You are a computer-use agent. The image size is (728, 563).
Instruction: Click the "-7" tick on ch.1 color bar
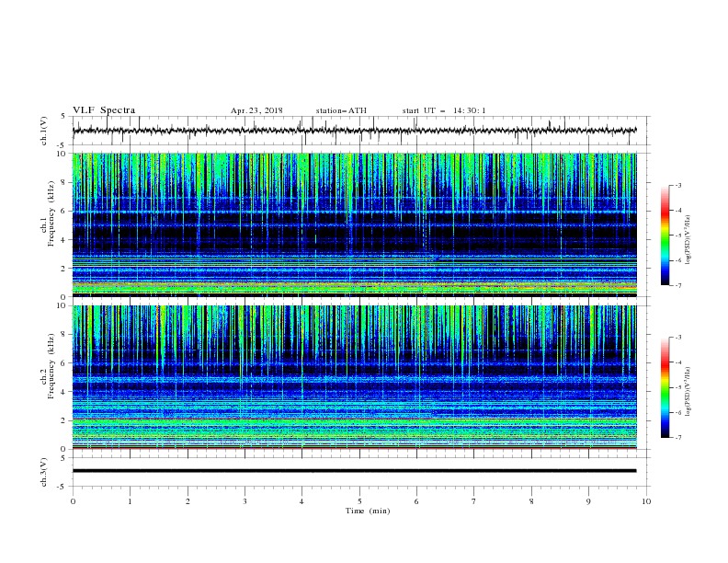click(x=678, y=285)
